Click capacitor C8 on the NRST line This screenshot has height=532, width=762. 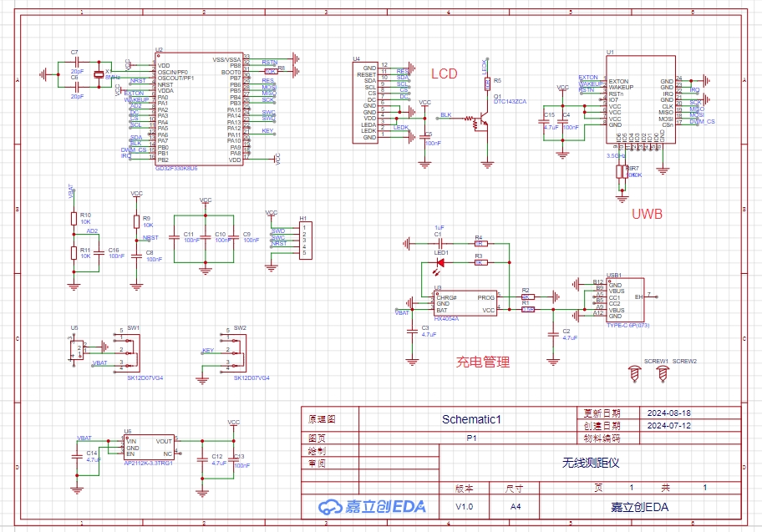tap(136, 256)
